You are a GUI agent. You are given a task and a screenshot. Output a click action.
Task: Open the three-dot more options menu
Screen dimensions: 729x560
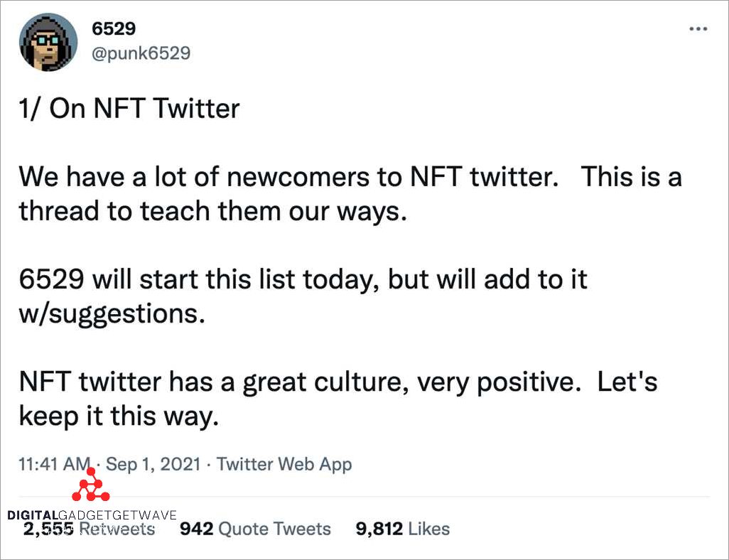698,29
